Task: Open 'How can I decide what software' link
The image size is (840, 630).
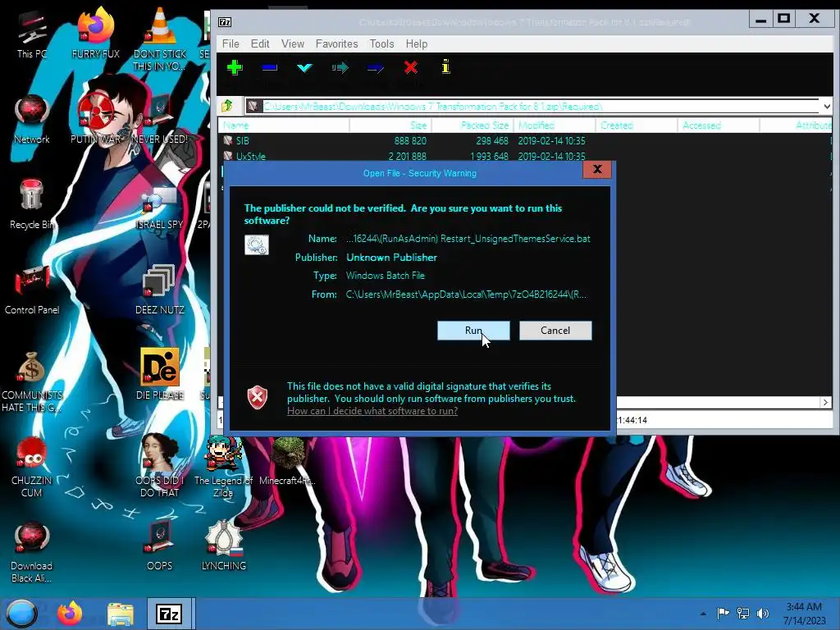Action: tap(372, 411)
